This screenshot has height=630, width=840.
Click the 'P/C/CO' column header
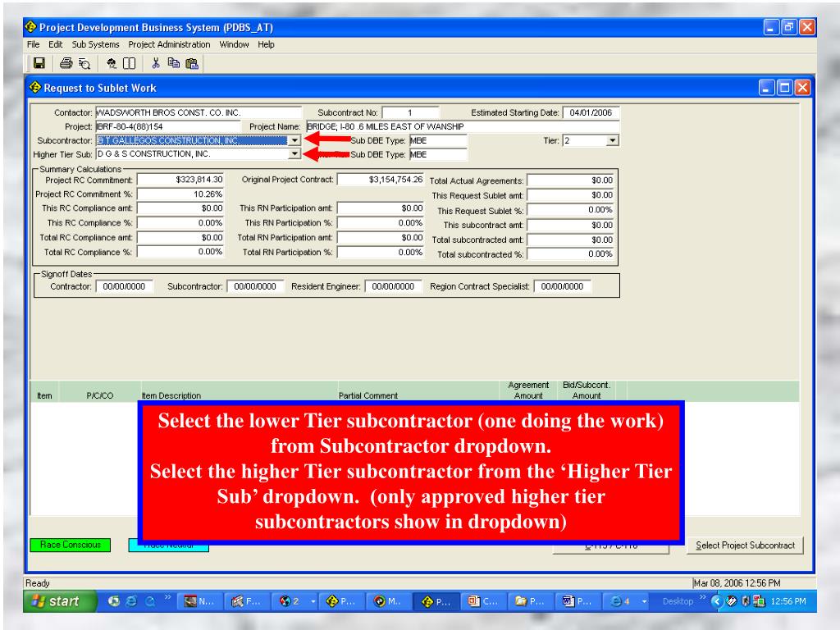pyautogui.click(x=99, y=395)
